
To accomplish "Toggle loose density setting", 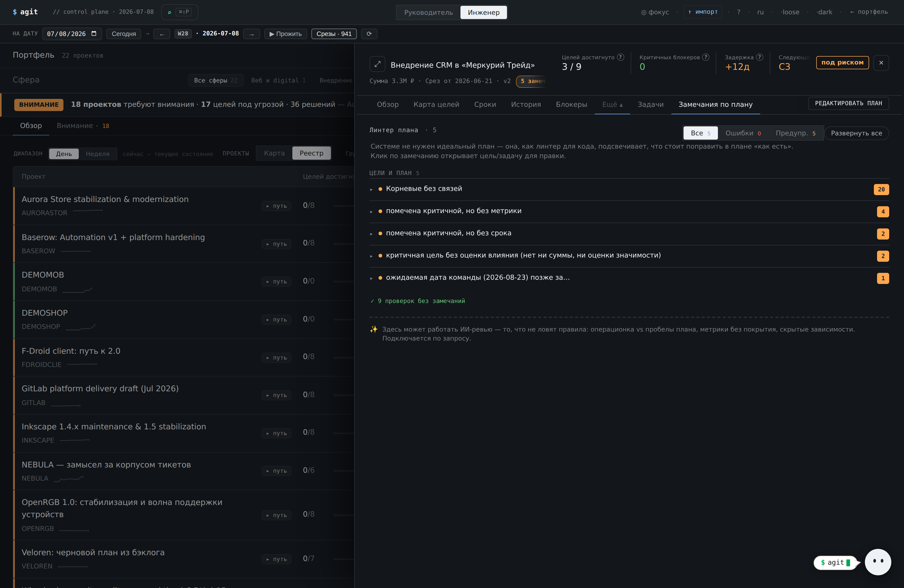I will [x=790, y=12].
